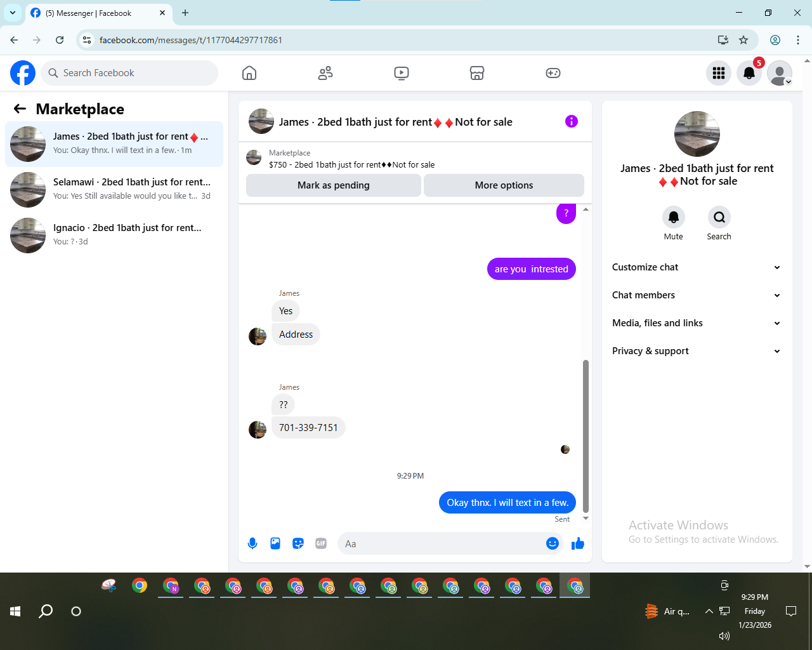
Task: Go to Home feed icon
Action: pyautogui.click(x=249, y=73)
